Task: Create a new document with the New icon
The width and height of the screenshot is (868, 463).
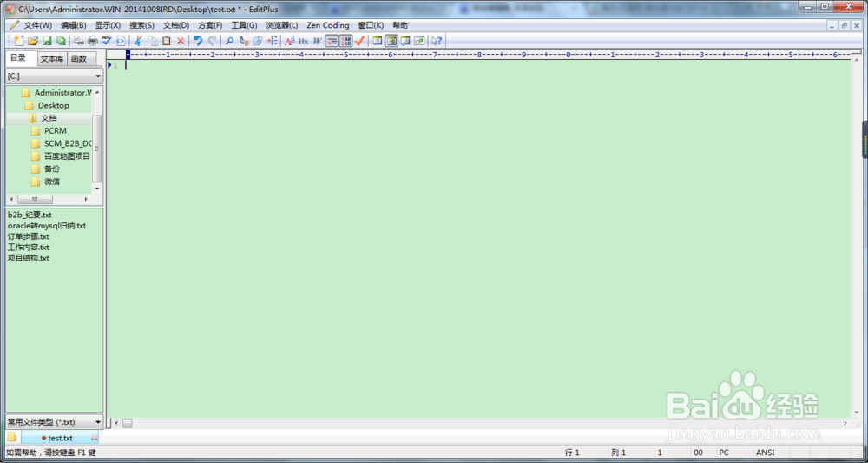Action: (19, 41)
